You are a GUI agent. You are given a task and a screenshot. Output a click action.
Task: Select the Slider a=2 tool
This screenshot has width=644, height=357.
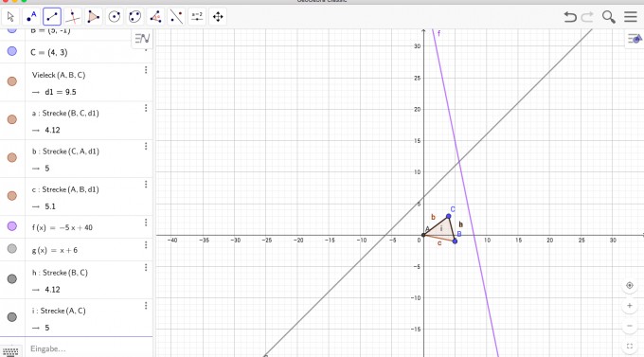[x=197, y=17]
